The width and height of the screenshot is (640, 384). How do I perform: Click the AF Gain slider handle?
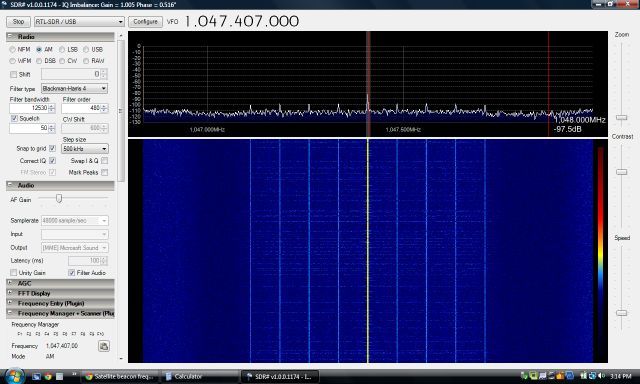59,199
